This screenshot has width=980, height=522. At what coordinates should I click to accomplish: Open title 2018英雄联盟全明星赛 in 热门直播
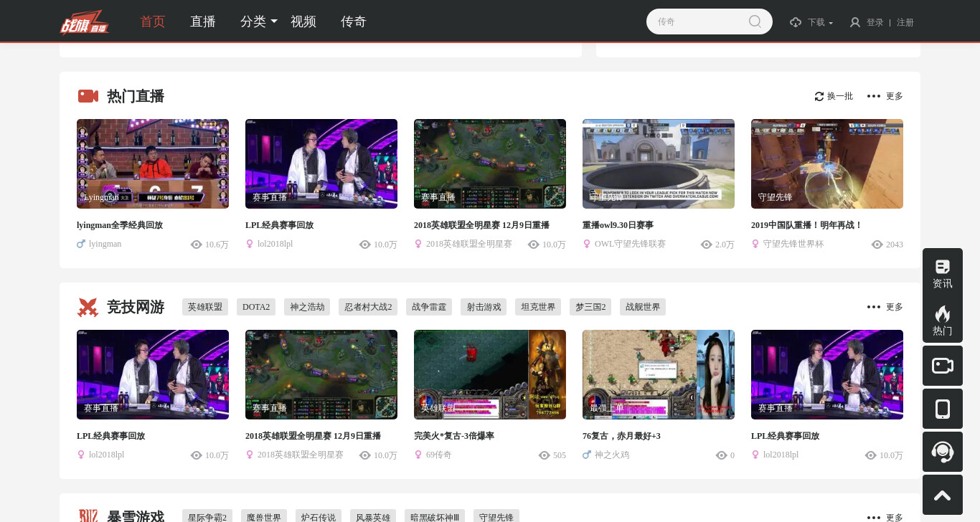481,225
